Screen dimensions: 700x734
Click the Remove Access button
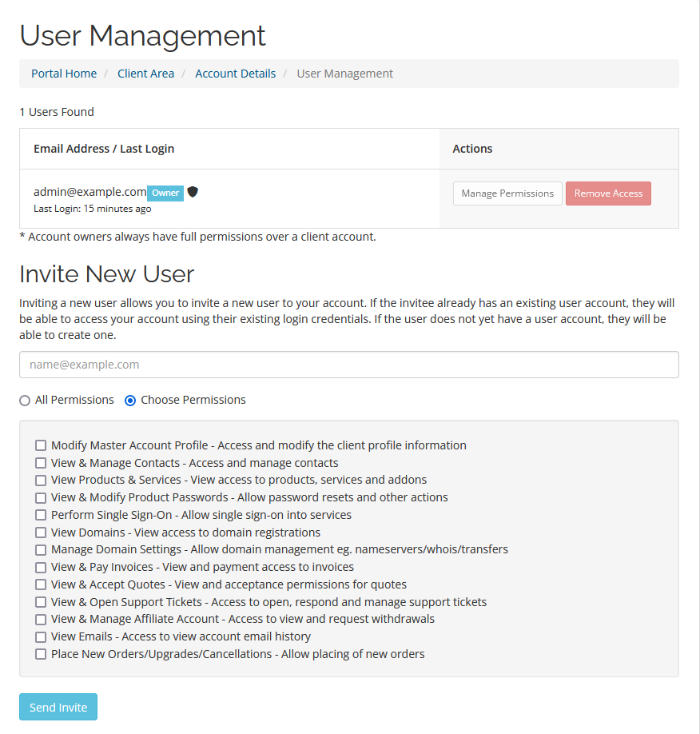[x=608, y=193]
